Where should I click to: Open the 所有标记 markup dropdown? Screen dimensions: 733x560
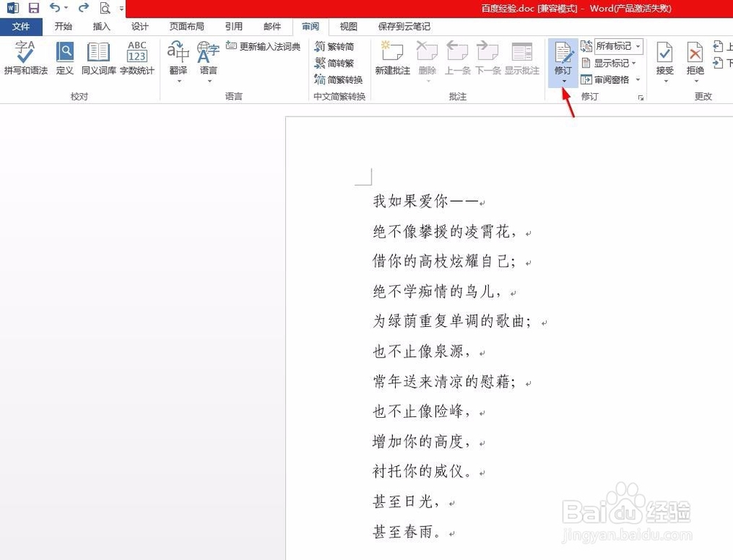coord(619,45)
